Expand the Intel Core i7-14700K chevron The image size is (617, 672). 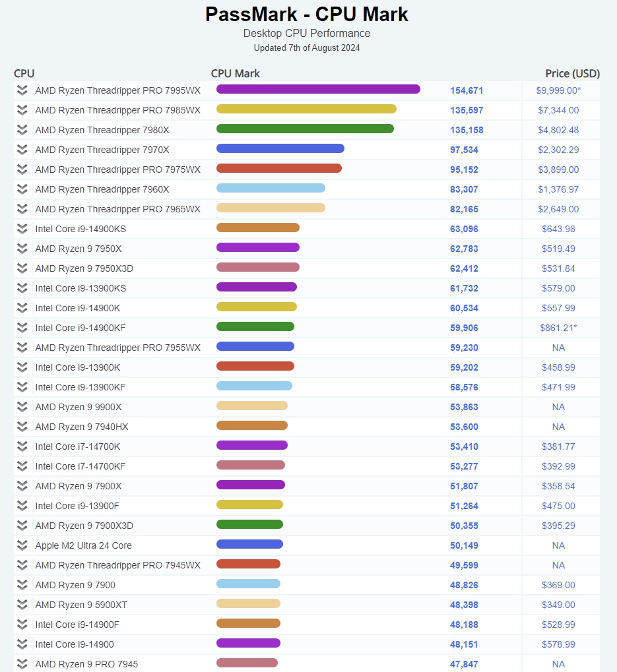click(x=22, y=446)
